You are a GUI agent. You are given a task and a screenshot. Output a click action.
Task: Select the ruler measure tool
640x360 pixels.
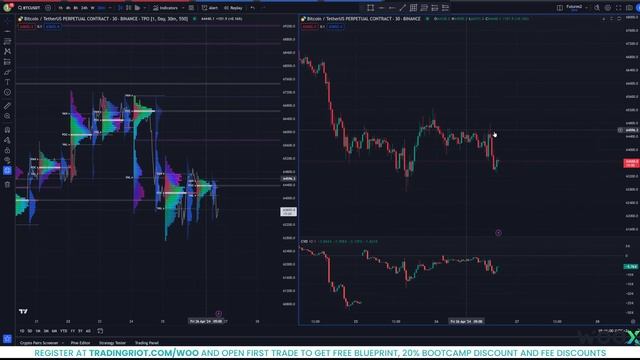[x=7, y=106]
